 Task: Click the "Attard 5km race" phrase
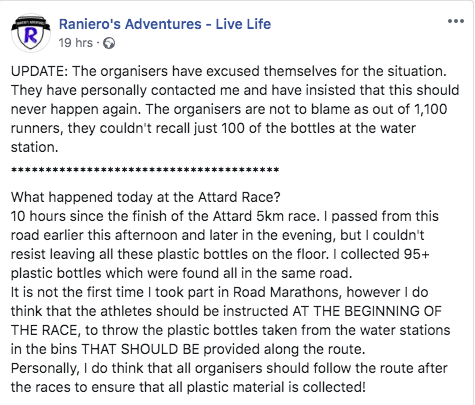point(265,216)
